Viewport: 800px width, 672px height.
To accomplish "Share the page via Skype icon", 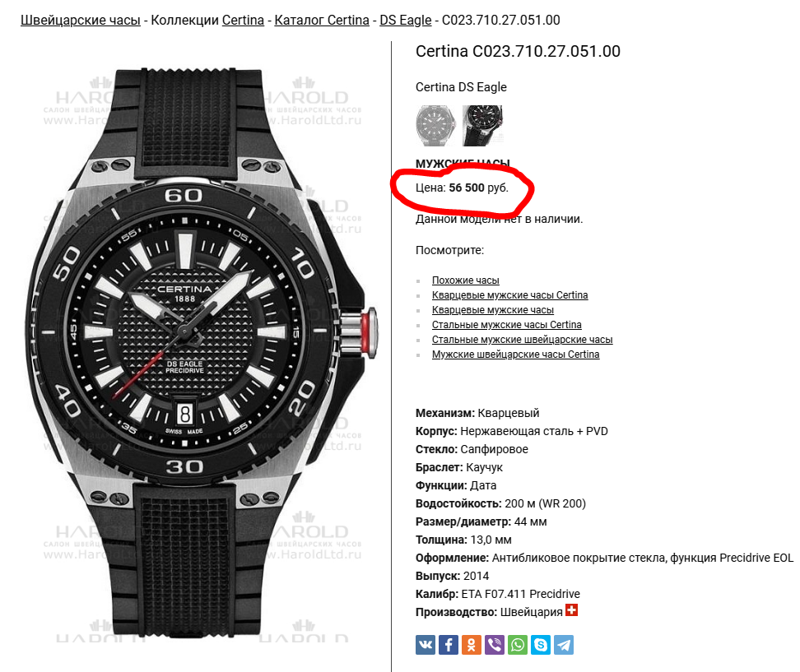I will click(x=541, y=645).
